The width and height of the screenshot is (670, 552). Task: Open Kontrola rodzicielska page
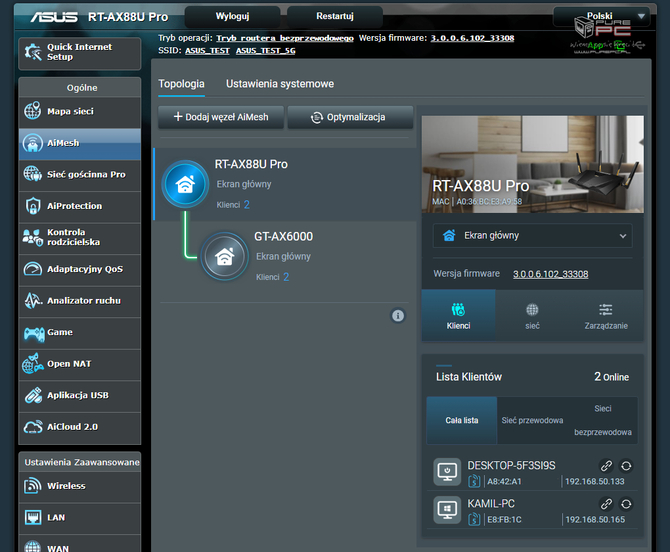(79, 238)
